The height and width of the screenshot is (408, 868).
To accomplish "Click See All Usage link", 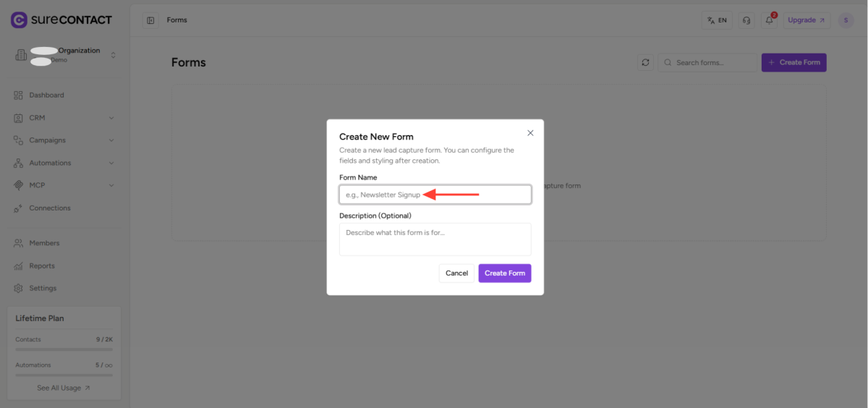I will [64, 388].
